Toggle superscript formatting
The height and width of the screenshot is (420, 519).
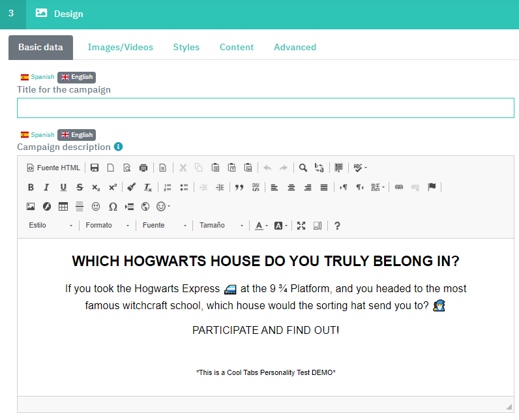pos(113,187)
